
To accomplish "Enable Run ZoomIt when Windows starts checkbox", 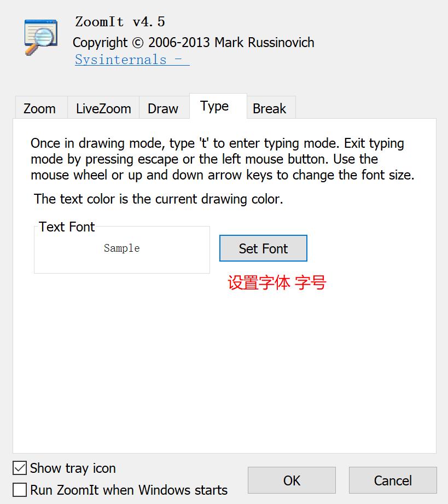I will click(x=20, y=490).
